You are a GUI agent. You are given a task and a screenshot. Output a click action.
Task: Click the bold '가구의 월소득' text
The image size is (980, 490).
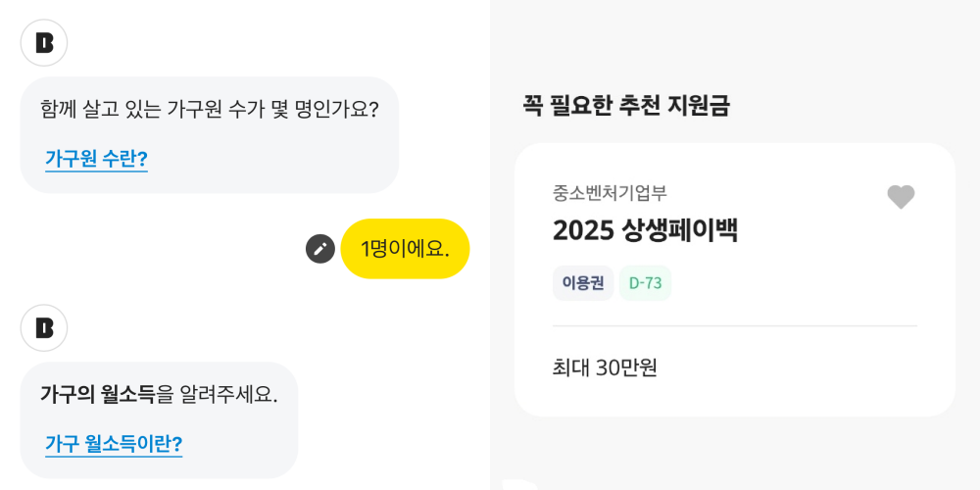coord(97,394)
